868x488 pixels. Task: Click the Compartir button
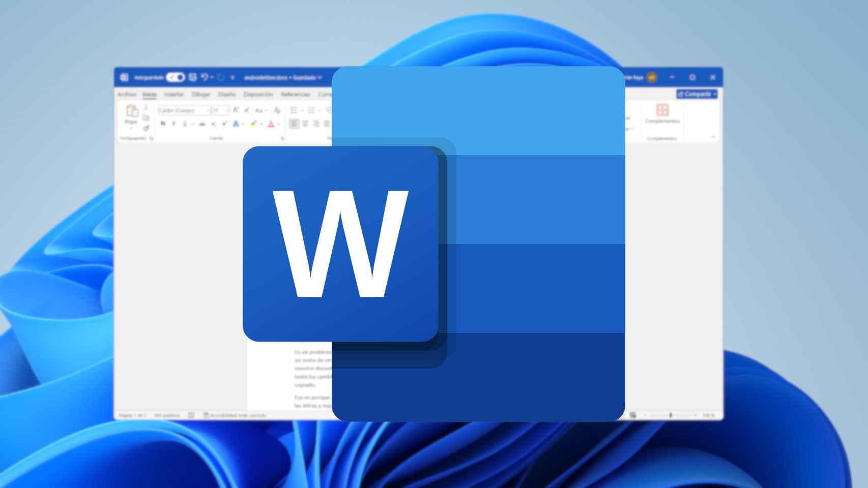(x=697, y=94)
